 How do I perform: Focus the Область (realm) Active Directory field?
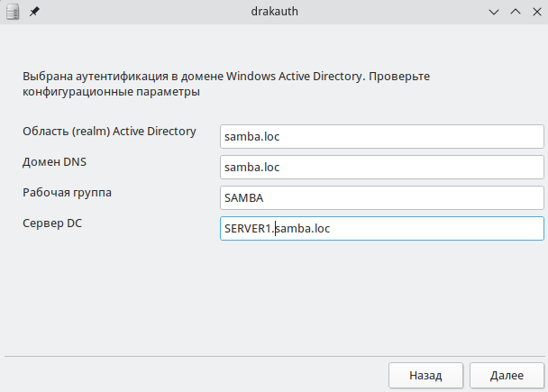(x=381, y=136)
